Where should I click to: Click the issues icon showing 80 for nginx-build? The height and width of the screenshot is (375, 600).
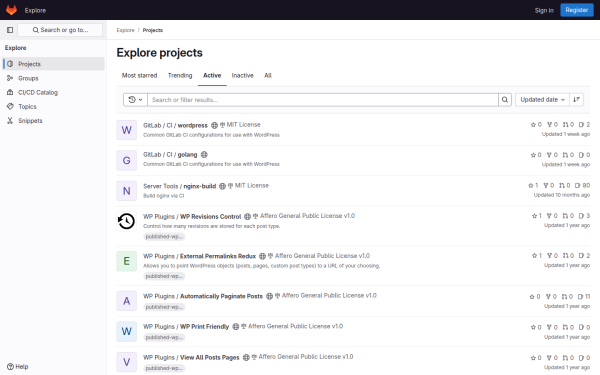pyautogui.click(x=578, y=186)
